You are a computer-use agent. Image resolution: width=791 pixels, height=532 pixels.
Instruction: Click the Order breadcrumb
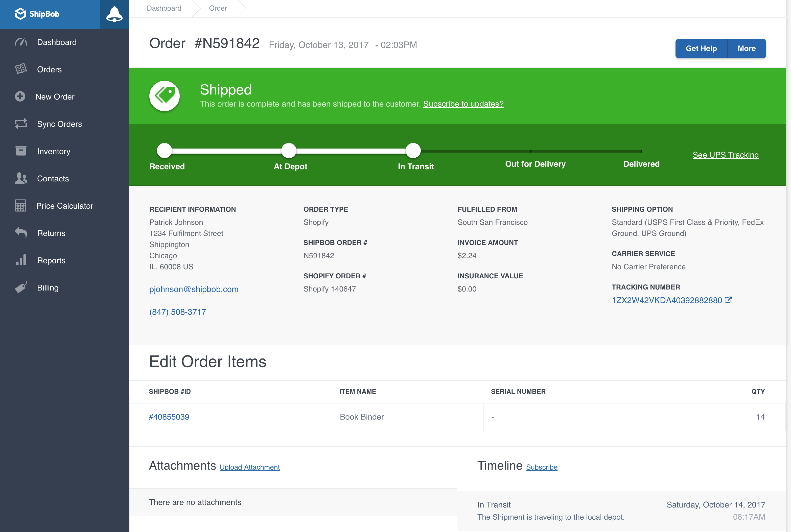click(218, 8)
